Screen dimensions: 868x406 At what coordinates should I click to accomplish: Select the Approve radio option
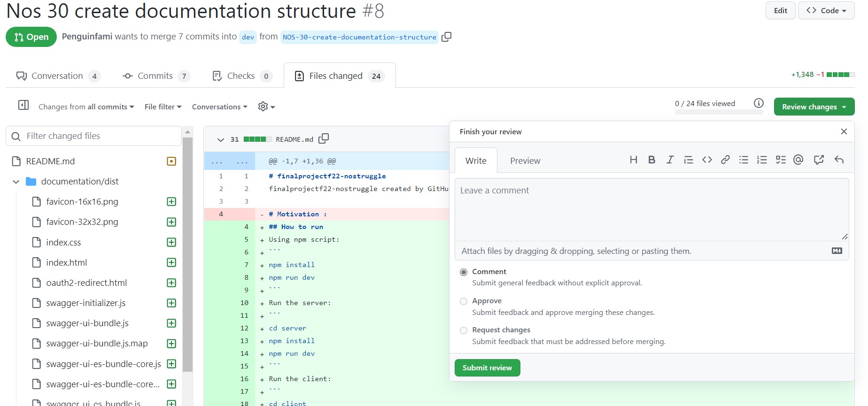click(464, 301)
